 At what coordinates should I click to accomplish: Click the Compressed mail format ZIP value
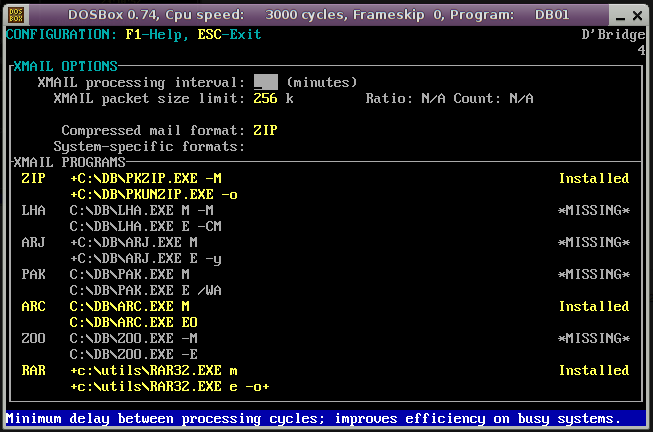(x=265, y=130)
